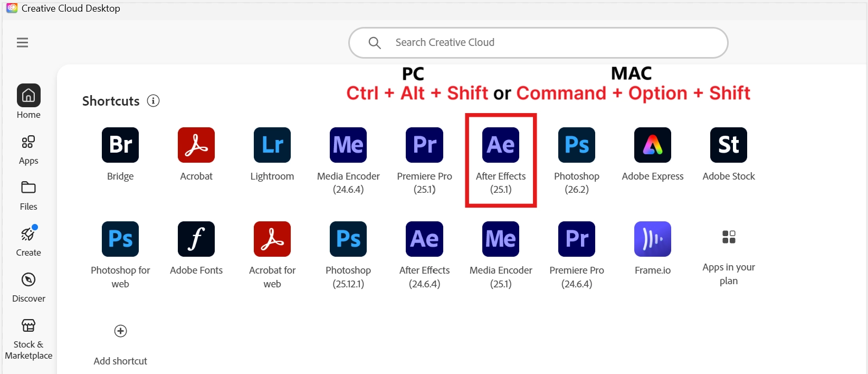Launch Premiere Pro (24.6.4) shortcut
The height and width of the screenshot is (374, 868).
point(577,239)
